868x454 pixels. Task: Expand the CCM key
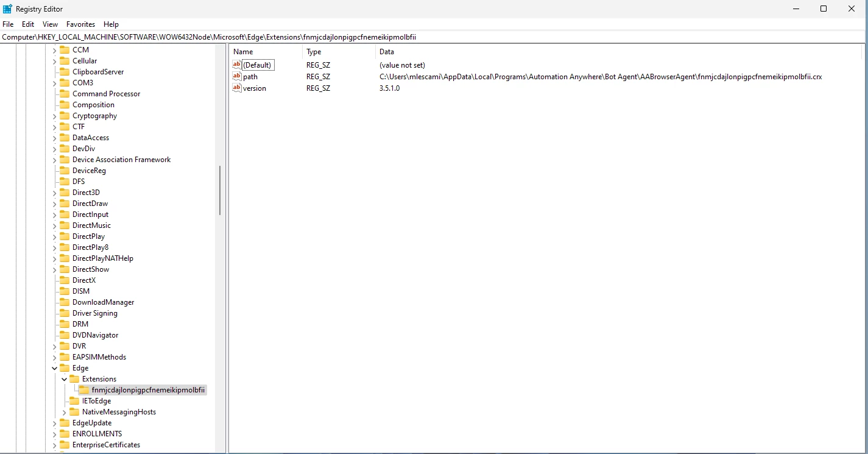[x=54, y=50]
